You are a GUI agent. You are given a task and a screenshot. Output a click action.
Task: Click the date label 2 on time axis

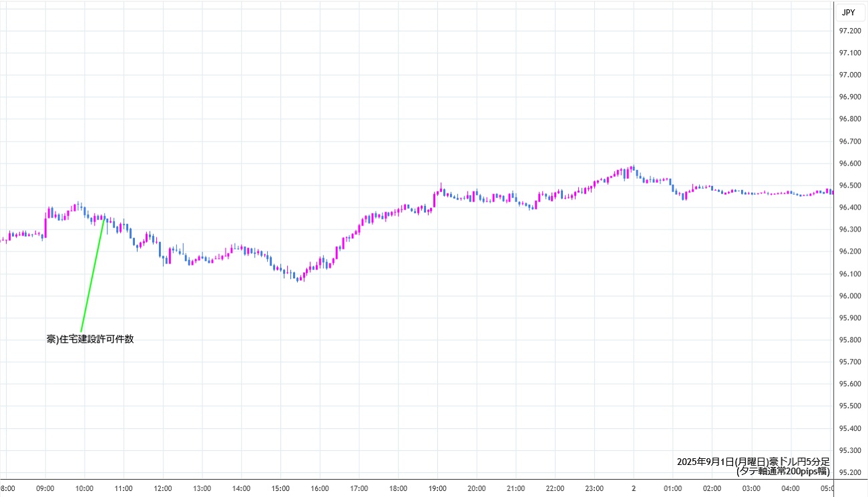[634, 488]
